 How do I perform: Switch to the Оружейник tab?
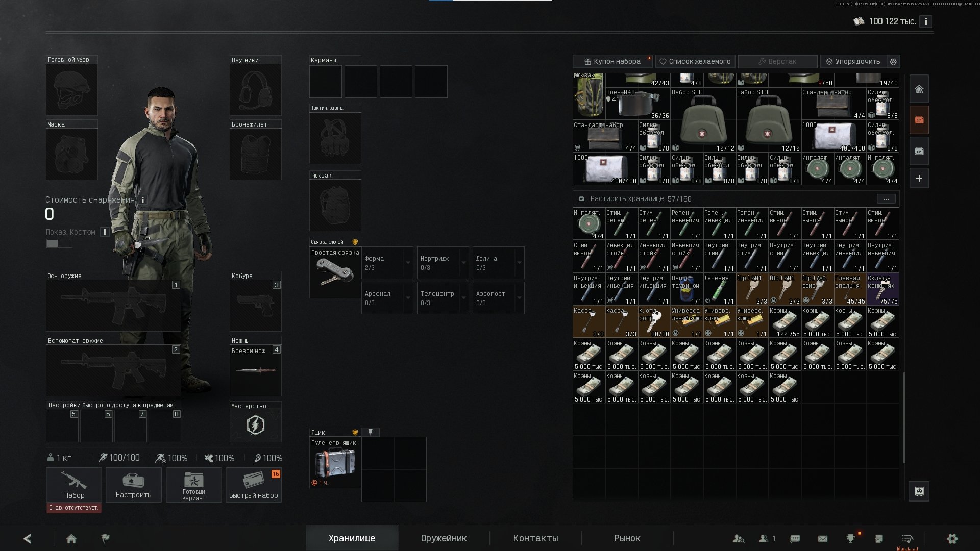pos(444,538)
